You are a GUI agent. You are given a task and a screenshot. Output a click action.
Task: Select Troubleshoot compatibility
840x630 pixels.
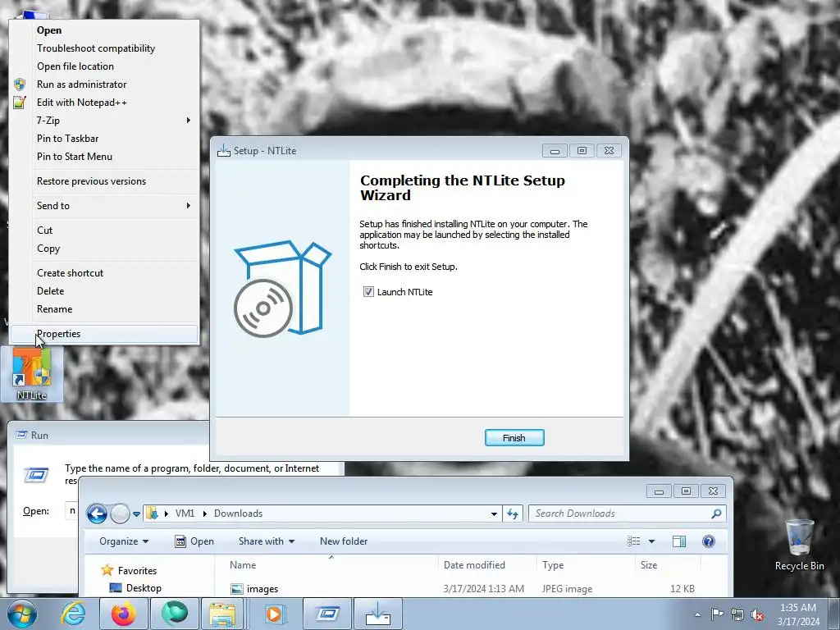(104, 48)
